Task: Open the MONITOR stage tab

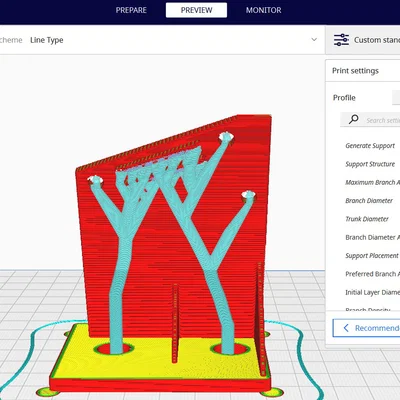Action: 263,10
